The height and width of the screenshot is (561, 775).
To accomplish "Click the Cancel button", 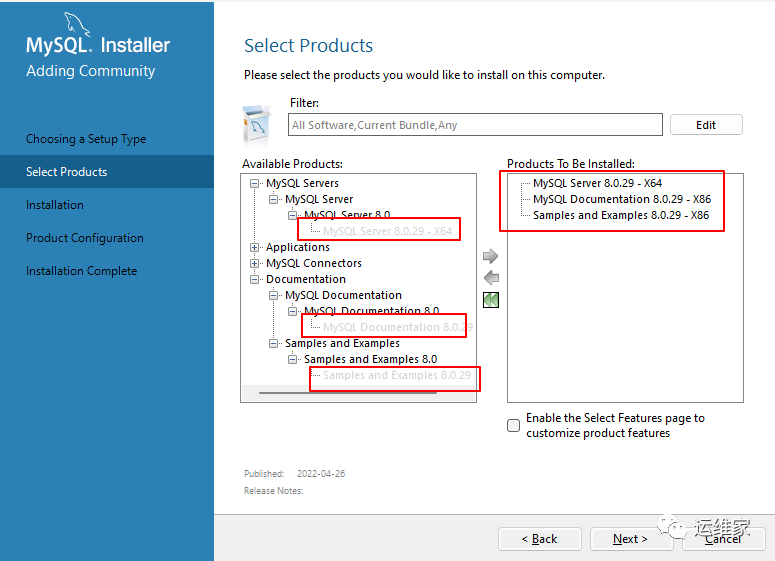I will click(723, 539).
